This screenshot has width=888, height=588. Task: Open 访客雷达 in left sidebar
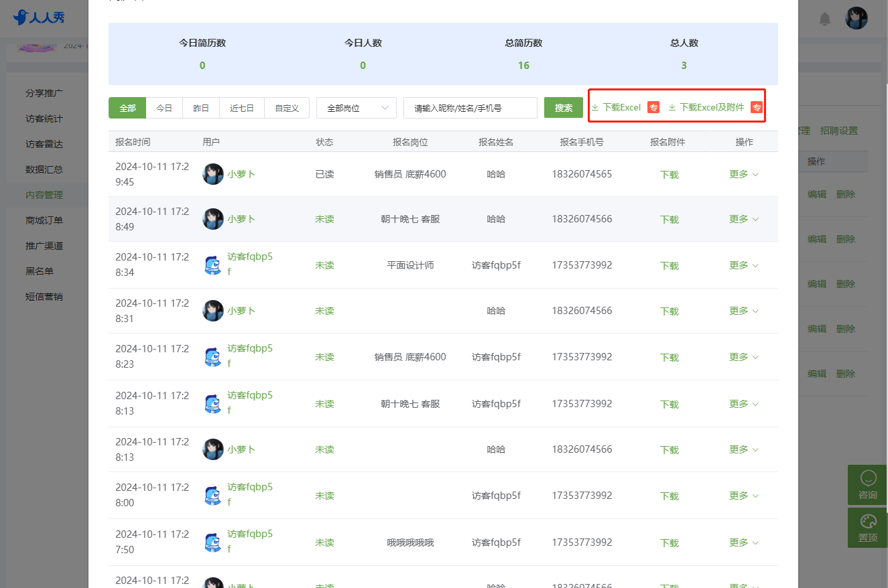(44, 144)
